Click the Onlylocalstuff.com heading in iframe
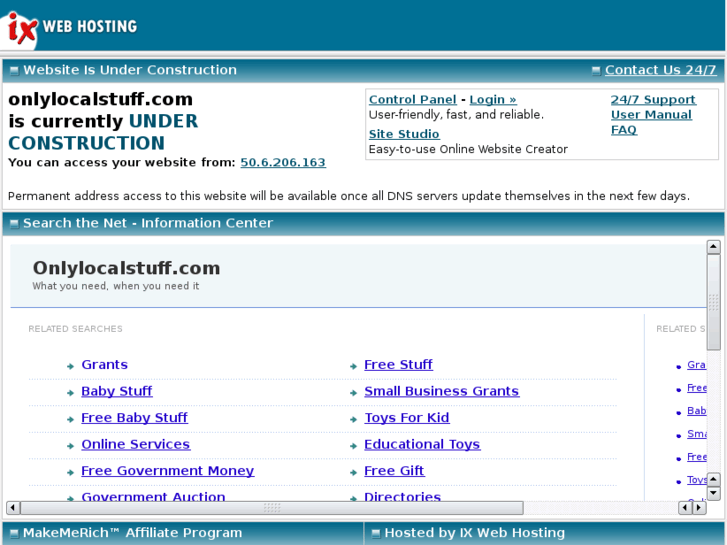The height and width of the screenshot is (545, 727). (126, 268)
